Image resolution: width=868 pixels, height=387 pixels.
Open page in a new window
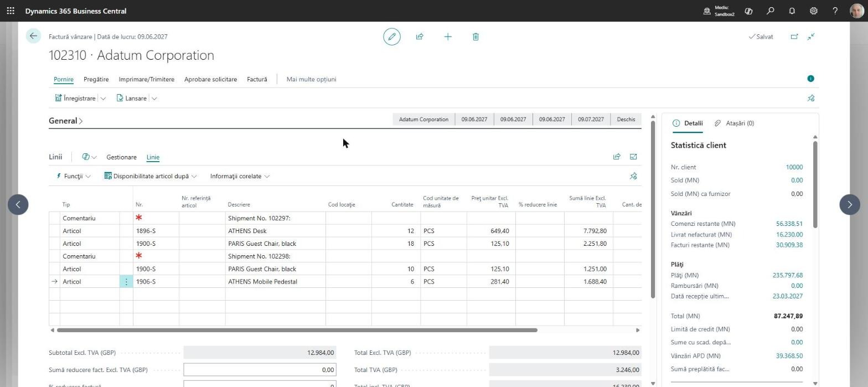click(794, 37)
